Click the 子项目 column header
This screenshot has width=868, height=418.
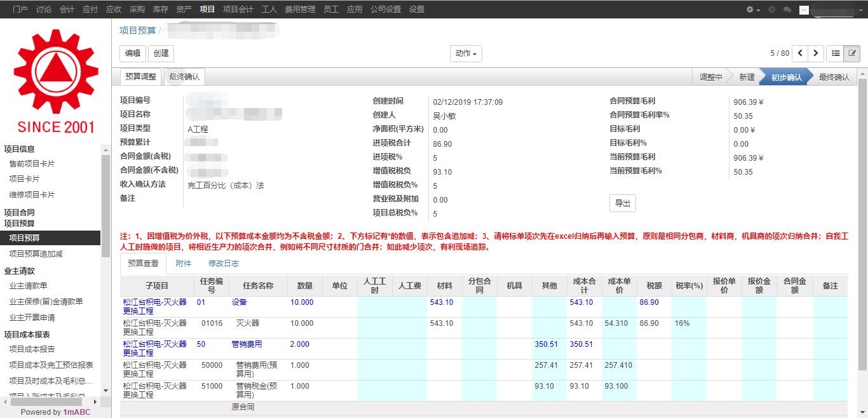click(x=157, y=286)
